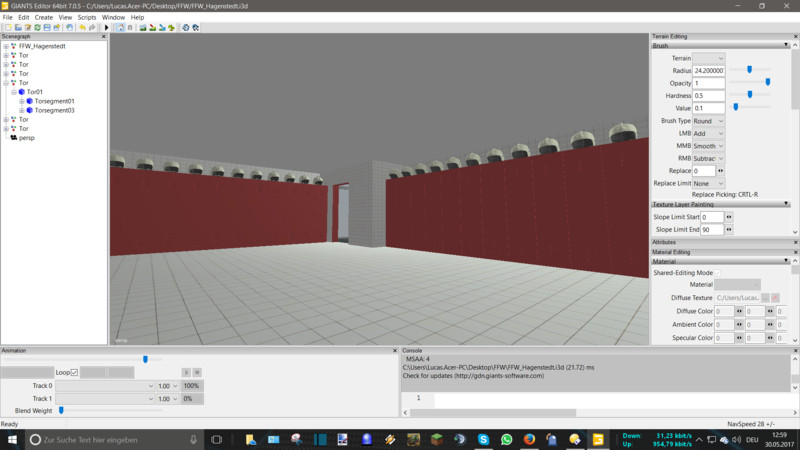Open the Scripts menu
Image resolution: width=800 pixels, height=450 pixels.
(86, 17)
